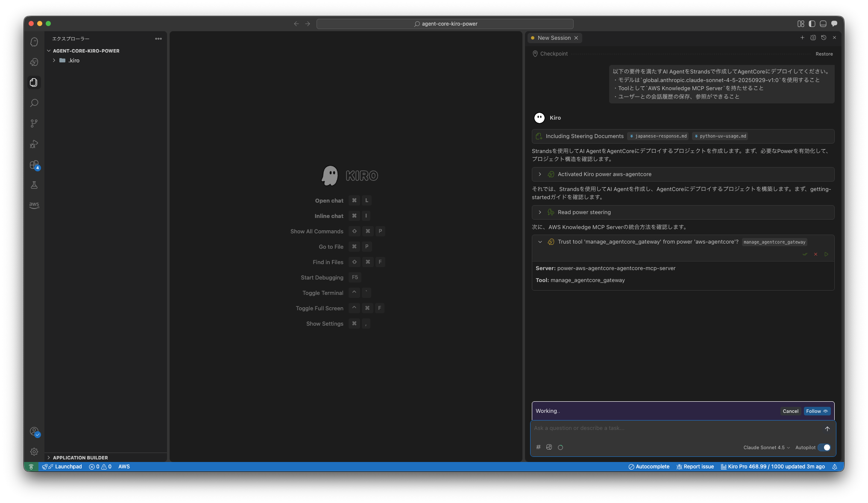This screenshot has width=868, height=503.
Task: Click the Follow eye button
Action: (x=817, y=411)
